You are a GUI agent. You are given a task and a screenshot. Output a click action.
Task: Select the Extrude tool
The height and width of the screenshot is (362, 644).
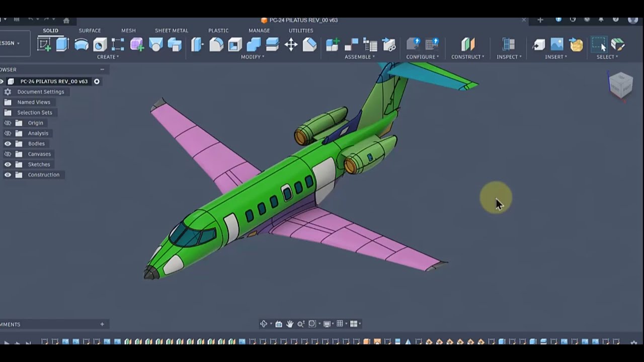click(62, 44)
